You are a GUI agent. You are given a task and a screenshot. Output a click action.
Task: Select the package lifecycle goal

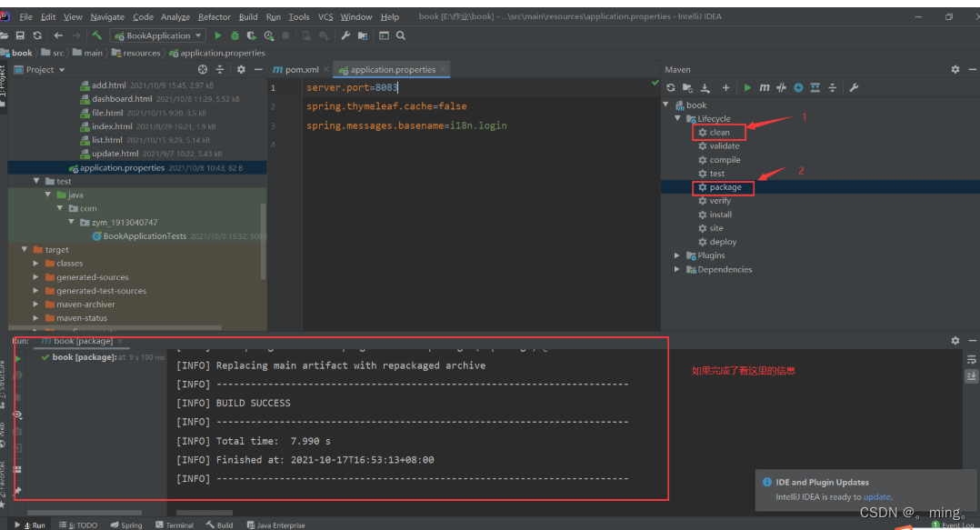725,187
